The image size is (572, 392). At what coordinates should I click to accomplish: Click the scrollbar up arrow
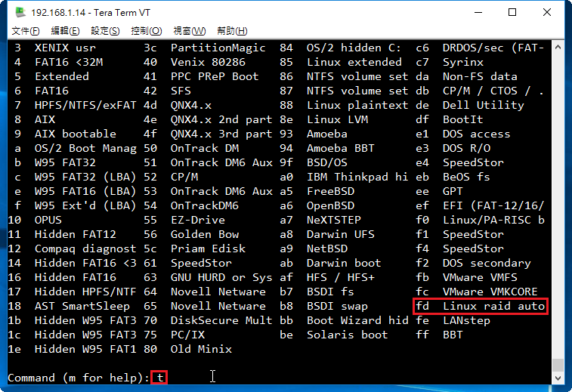(558, 47)
